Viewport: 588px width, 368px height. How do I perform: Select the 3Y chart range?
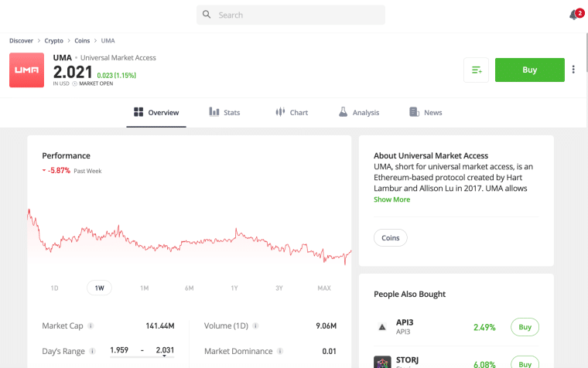point(279,288)
